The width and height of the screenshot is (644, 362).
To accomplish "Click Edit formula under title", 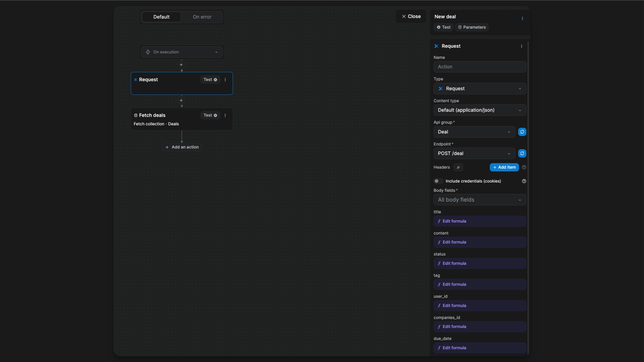I will (x=479, y=221).
